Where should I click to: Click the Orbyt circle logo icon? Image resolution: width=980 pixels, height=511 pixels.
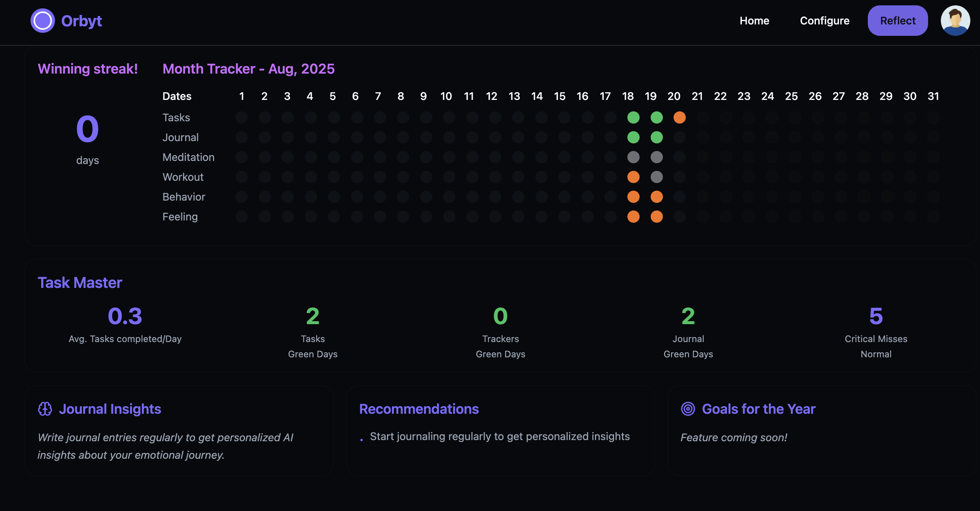(x=42, y=21)
